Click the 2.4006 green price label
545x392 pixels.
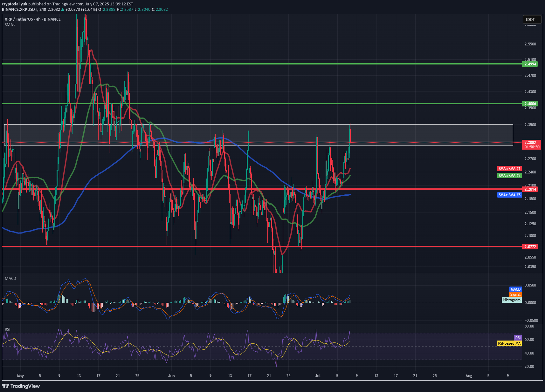click(x=530, y=104)
